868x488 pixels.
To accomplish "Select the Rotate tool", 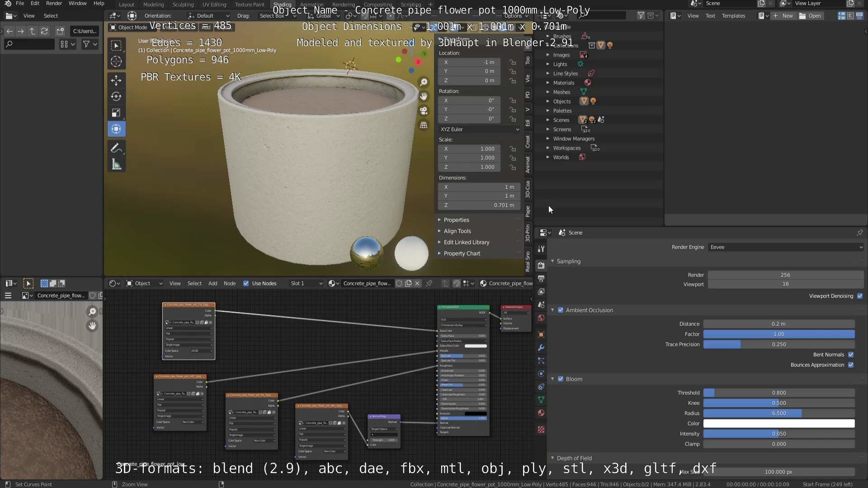I will [x=116, y=96].
